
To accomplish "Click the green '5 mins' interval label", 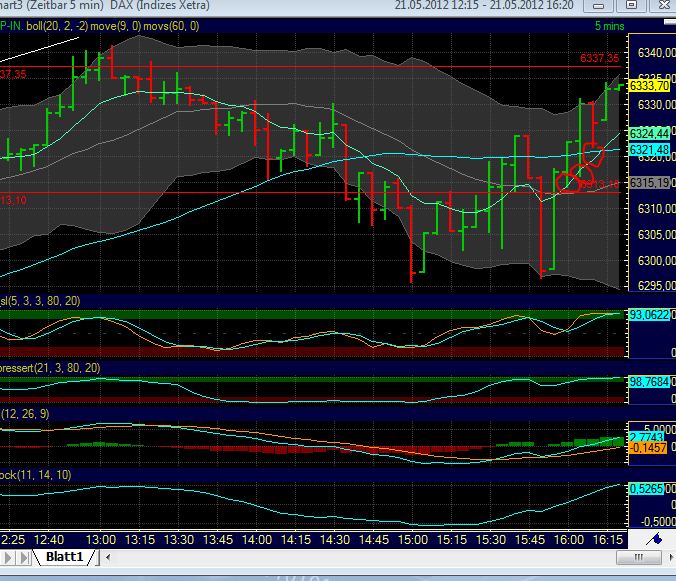I will pos(610,26).
